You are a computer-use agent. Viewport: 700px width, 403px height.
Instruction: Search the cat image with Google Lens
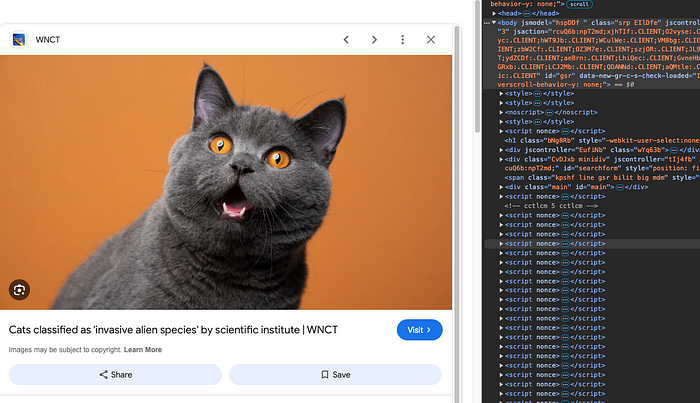[x=19, y=290]
